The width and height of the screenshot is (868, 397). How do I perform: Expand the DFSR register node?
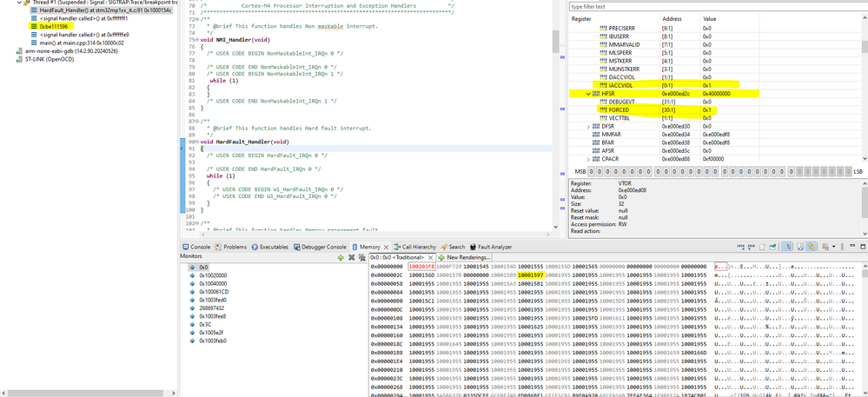589,126
